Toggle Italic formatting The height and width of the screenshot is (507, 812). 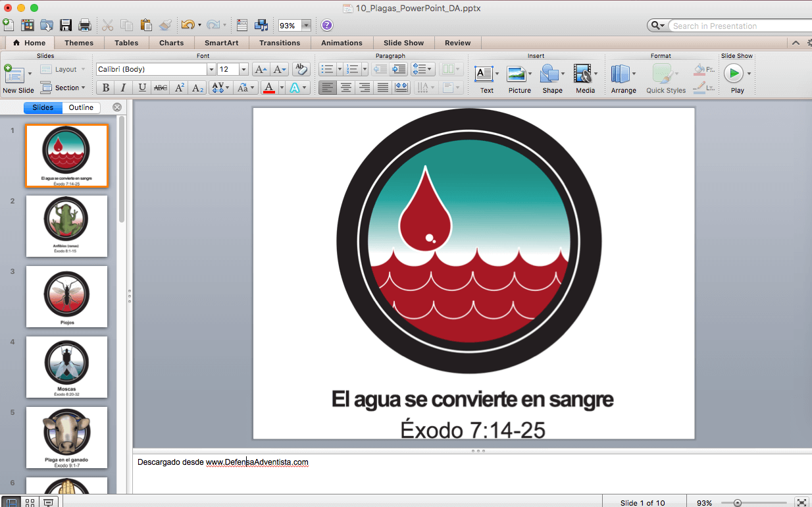(123, 88)
